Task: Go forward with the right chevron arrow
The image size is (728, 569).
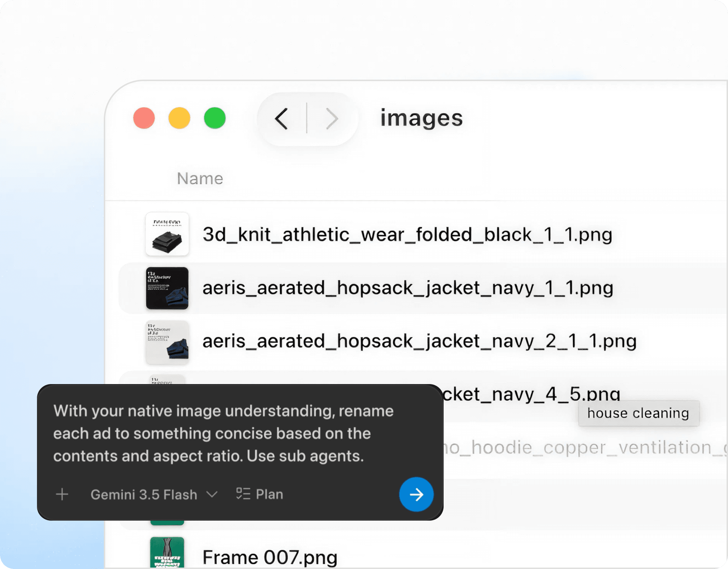Action: coord(332,119)
